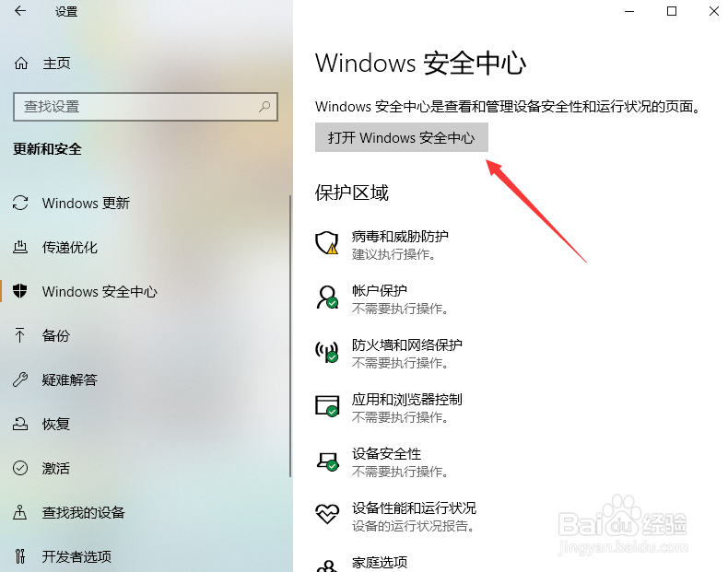Click the 防火墙和网络保护 signal icon
The width and height of the screenshot is (728, 572).
click(x=327, y=352)
